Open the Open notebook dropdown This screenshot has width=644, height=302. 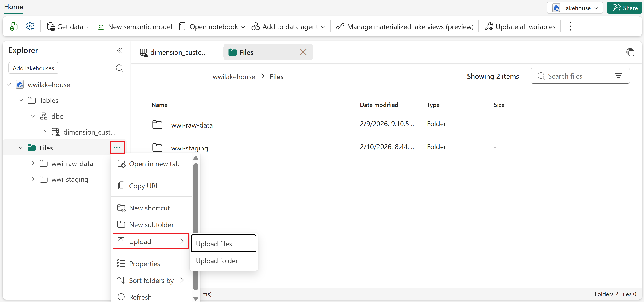212,27
